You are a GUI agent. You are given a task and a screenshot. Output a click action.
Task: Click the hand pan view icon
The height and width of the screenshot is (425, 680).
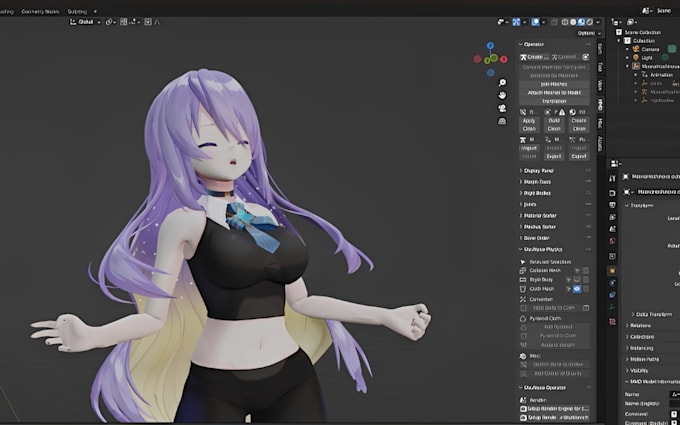[x=502, y=95]
